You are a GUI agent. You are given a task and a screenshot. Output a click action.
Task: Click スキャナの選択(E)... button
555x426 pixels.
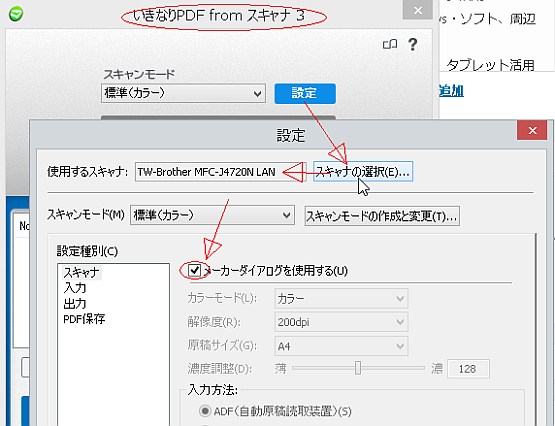click(x=363, y=172)
